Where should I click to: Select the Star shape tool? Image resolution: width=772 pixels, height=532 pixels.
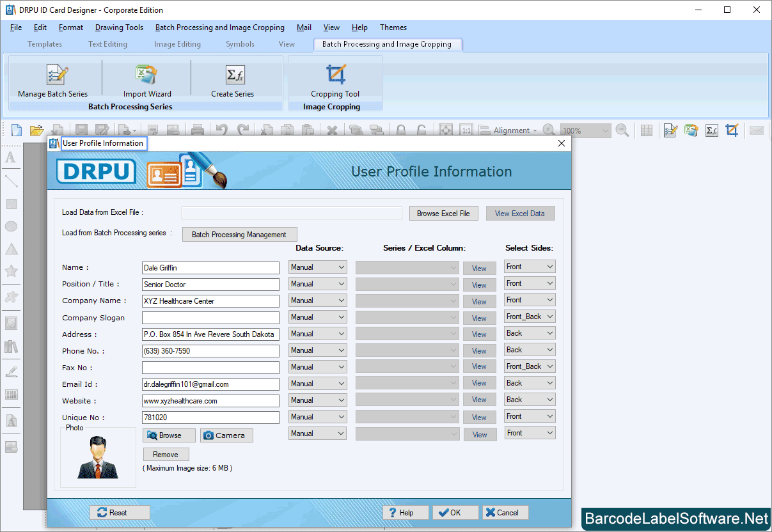11,271
